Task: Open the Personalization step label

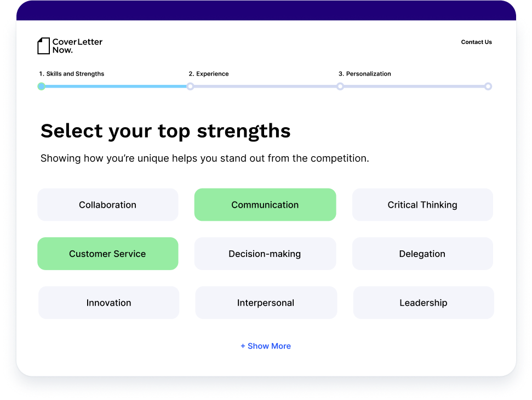Action: coord(365,74)
